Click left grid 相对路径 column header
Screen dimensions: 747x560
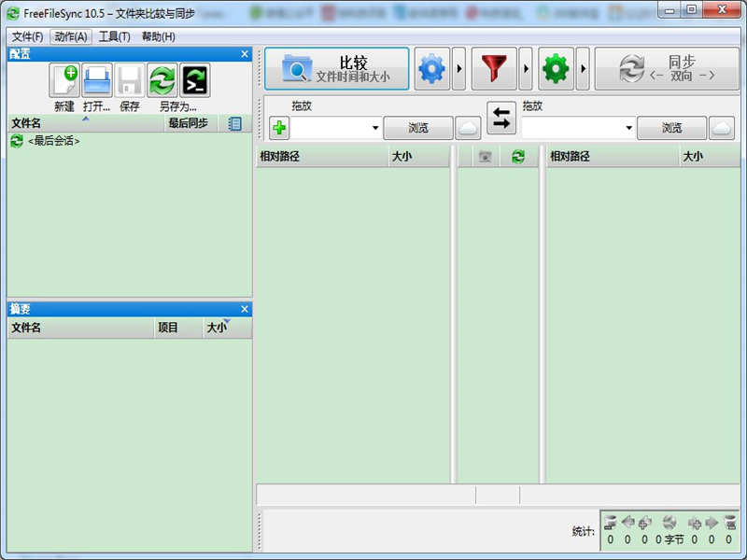(x=322, y=157)
